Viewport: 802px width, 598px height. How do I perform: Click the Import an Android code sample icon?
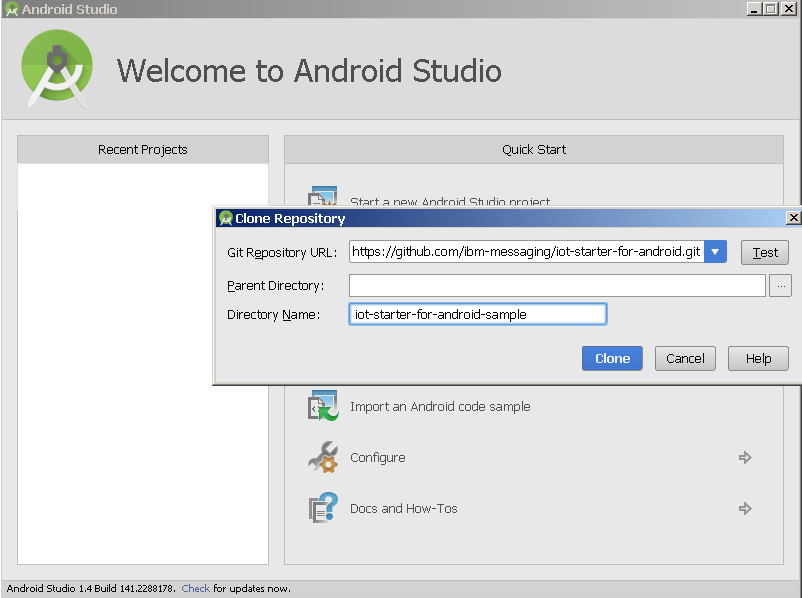click(x=323, y=406)
